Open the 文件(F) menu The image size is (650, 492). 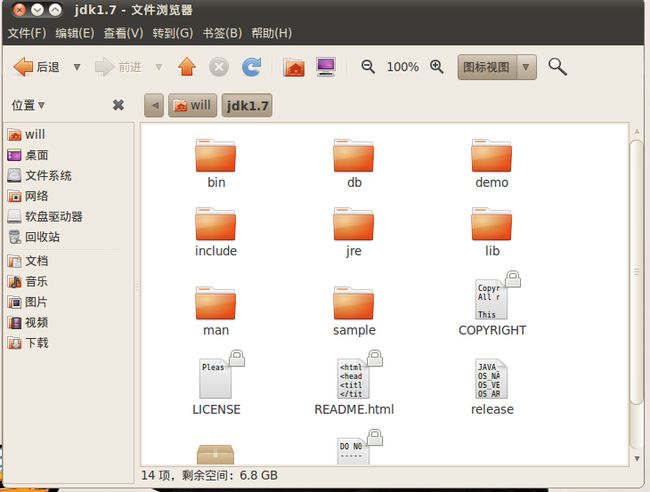27,33
